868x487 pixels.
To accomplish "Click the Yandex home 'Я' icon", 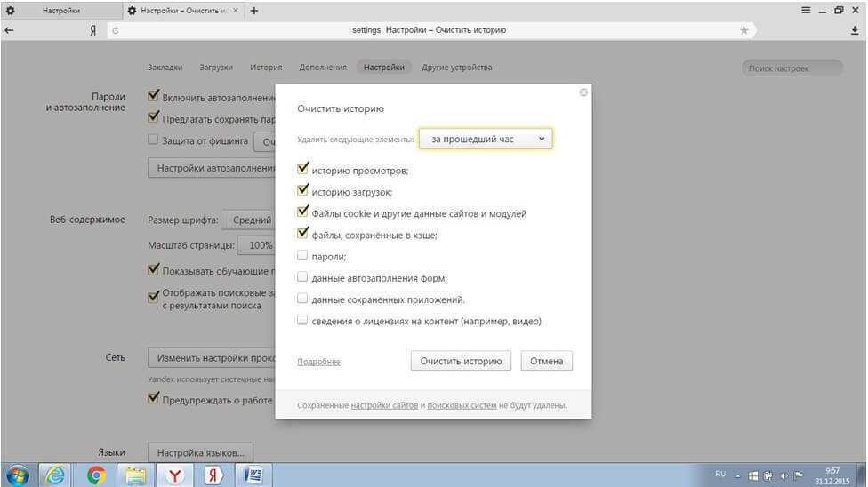I will tap(92, 30).
